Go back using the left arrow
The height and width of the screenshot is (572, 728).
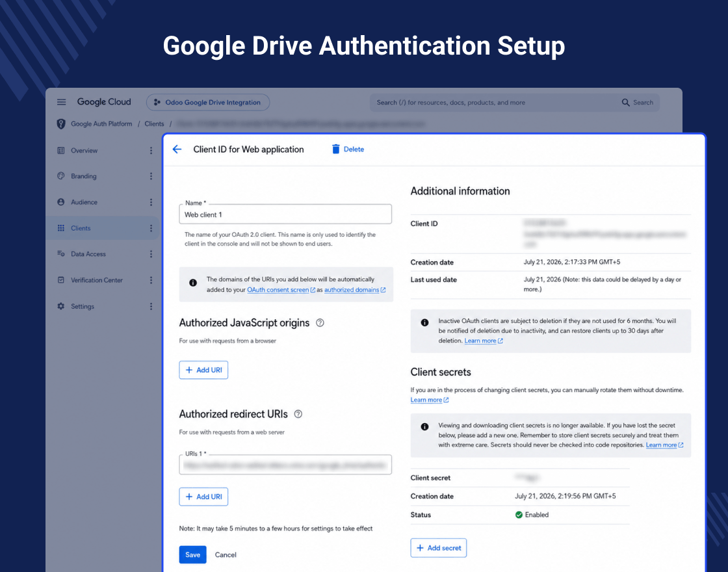click(177, 149)
